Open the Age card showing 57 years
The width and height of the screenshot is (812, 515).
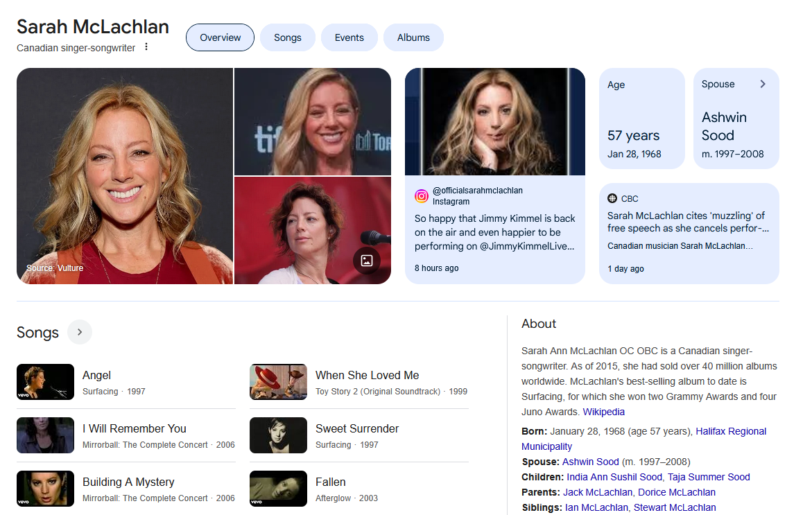[x=642, y=119]
